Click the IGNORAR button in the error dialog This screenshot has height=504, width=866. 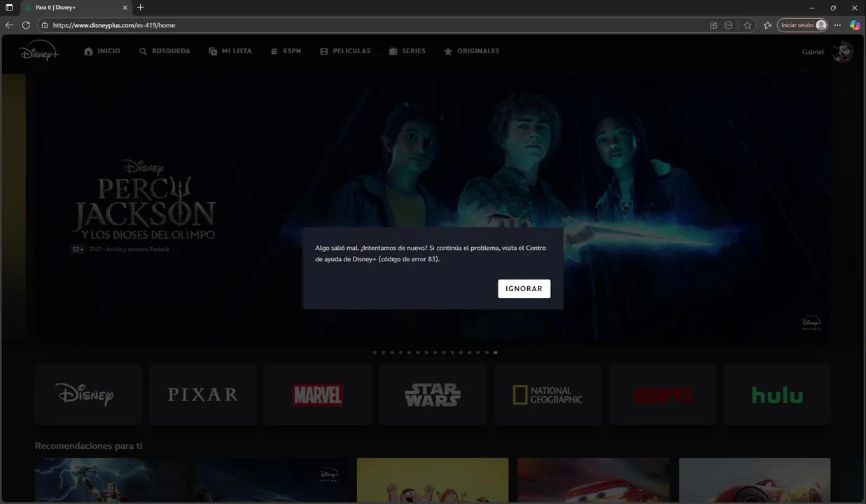point(524,288)
